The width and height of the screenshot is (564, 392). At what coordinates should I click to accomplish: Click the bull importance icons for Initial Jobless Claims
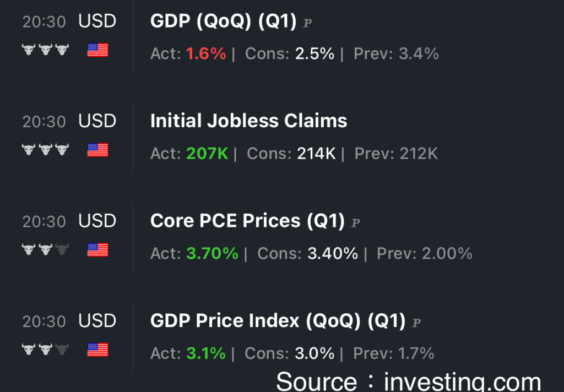point(45,150)
